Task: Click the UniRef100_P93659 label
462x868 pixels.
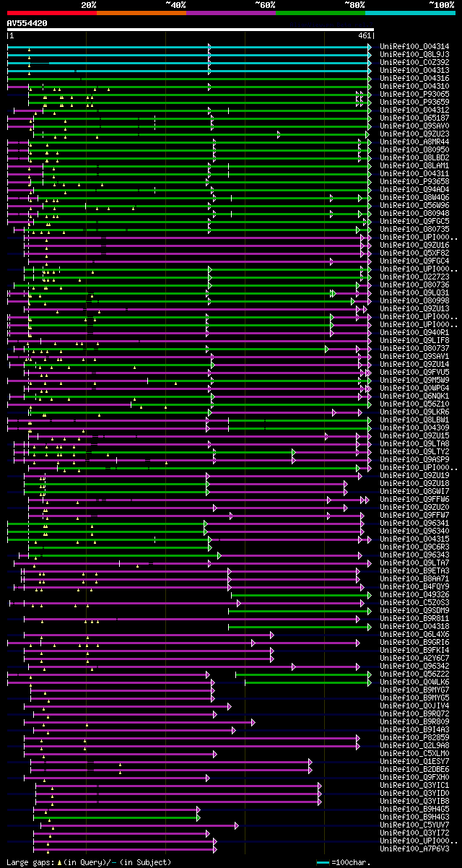Action: click(x=414, y=102)
